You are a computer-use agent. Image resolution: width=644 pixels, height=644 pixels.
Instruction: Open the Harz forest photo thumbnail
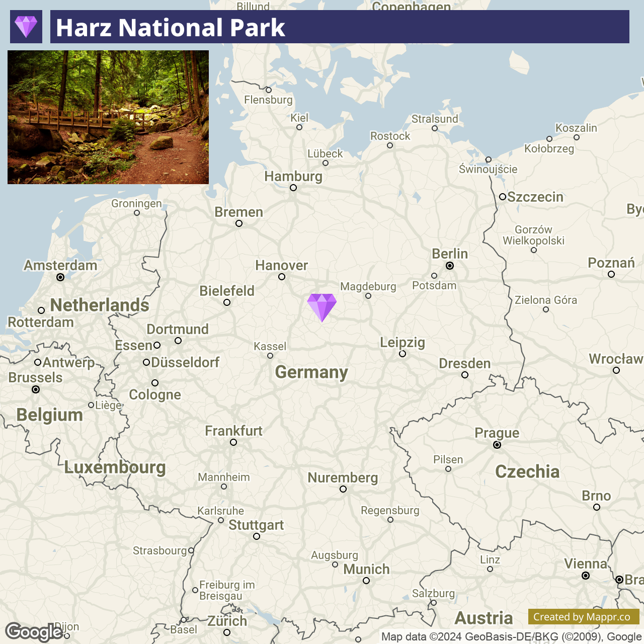[x=108, y=117]
